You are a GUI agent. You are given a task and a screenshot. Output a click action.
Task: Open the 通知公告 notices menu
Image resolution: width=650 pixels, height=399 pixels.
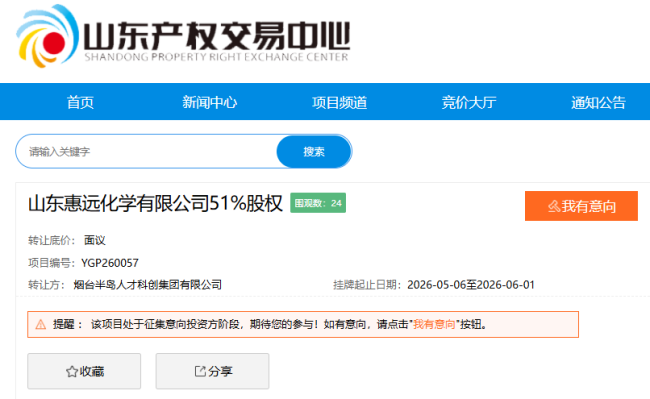[598, 102]
